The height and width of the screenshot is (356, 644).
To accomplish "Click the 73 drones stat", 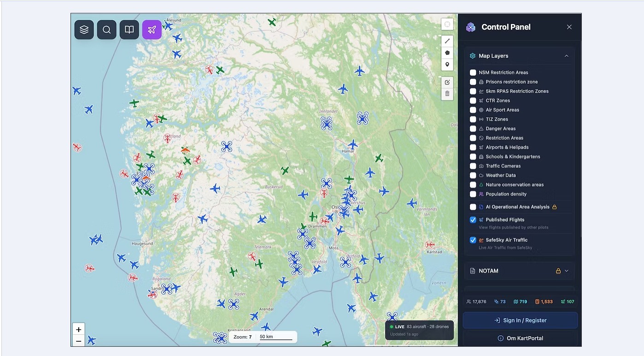I will point(500,302).
